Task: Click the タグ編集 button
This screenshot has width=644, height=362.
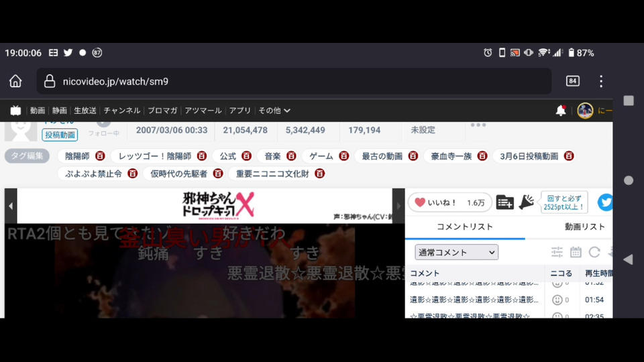Action: point(27,156)
